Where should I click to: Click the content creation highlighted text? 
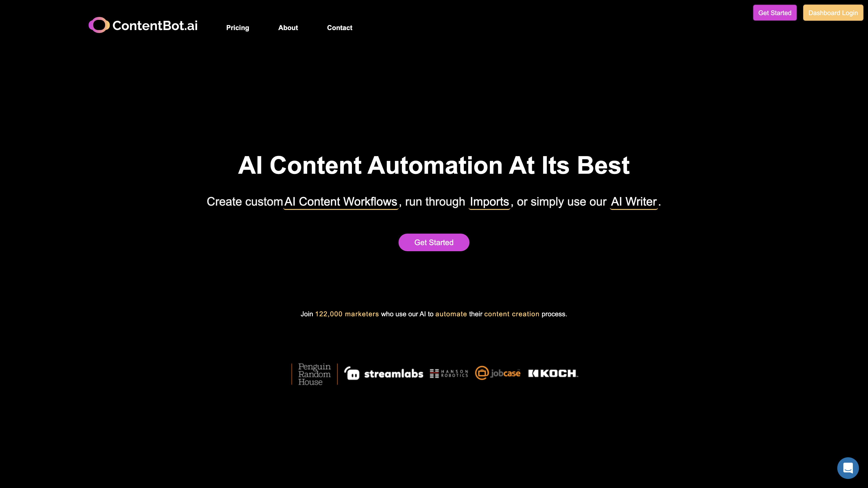[512, 314]
